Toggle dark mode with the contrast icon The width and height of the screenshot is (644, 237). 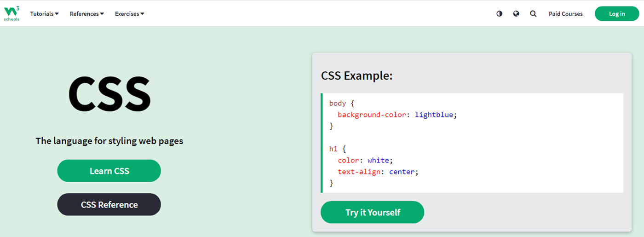(x=500, y=14)
